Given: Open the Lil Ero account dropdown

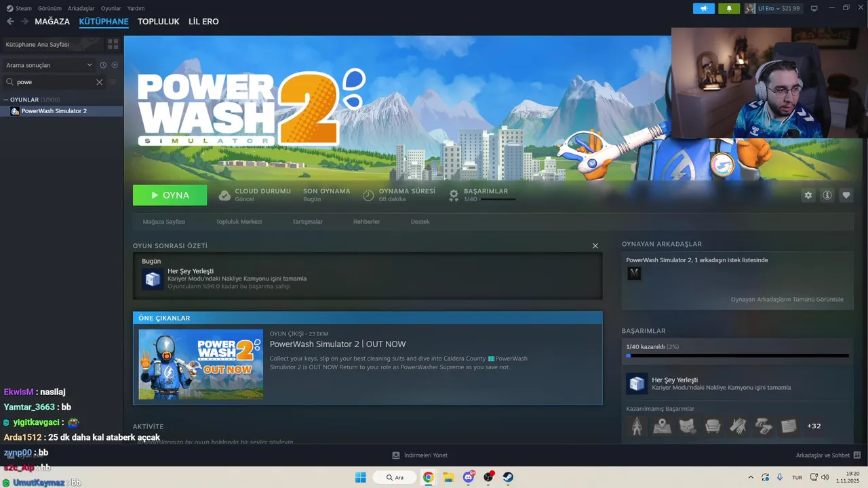Looking at the screenshot, I should (x=773, y=8).
